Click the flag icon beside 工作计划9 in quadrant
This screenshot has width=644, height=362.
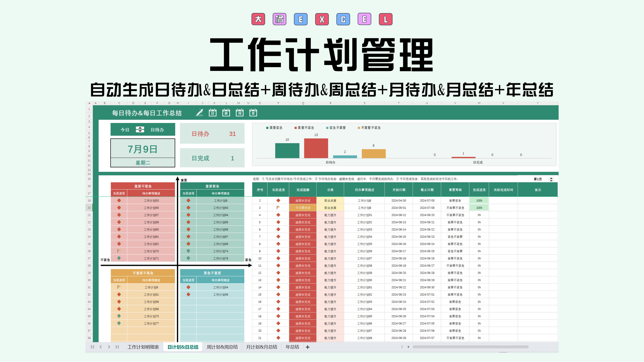pyautogui.click(x=119, y=287)
